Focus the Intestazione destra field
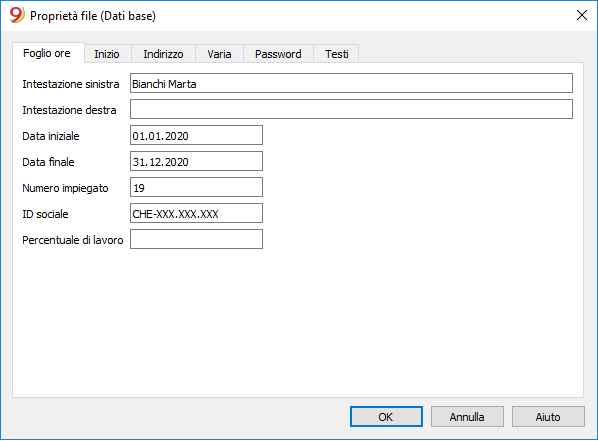598x441 pixels. (x=351, y=109)
